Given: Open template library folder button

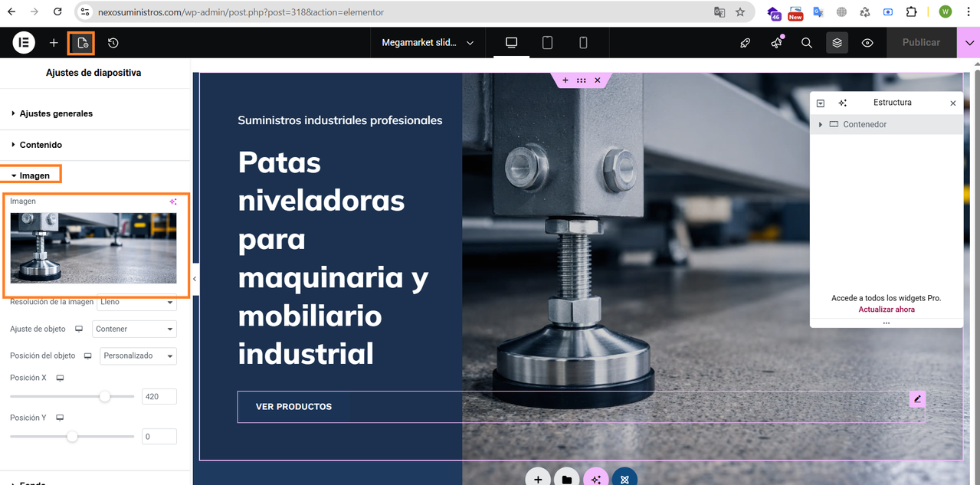Looking at the screenshot, I should (567, 479).
